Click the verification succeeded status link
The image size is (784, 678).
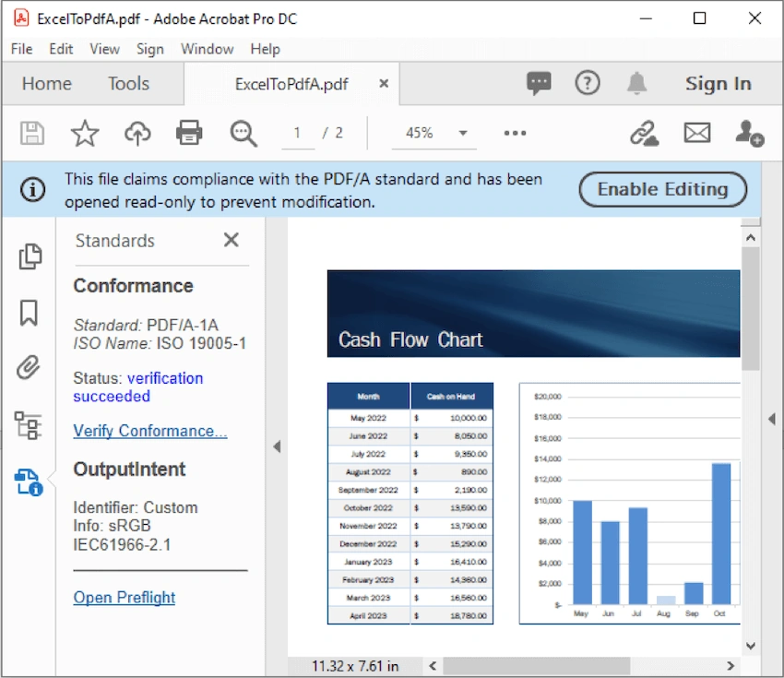(138, 387)
